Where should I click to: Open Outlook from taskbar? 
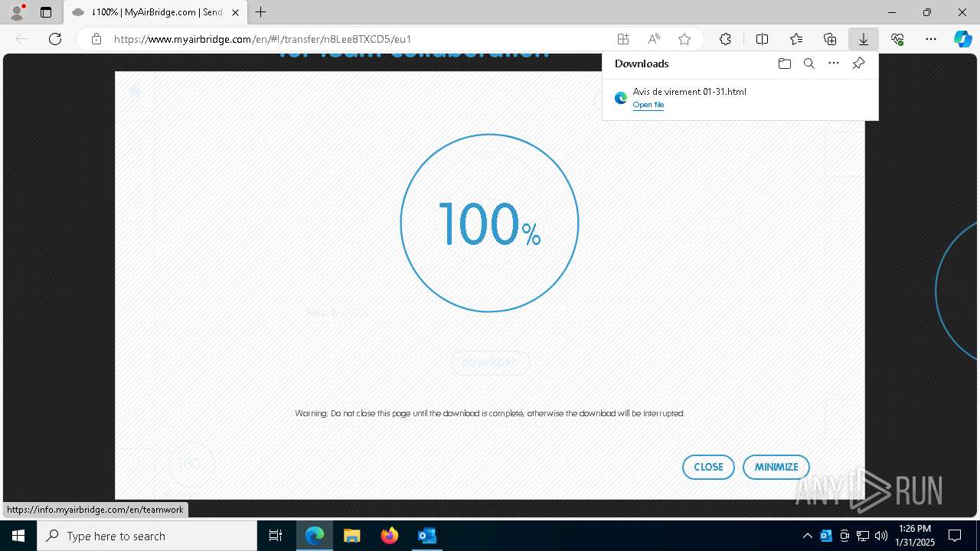coord(427,536)
